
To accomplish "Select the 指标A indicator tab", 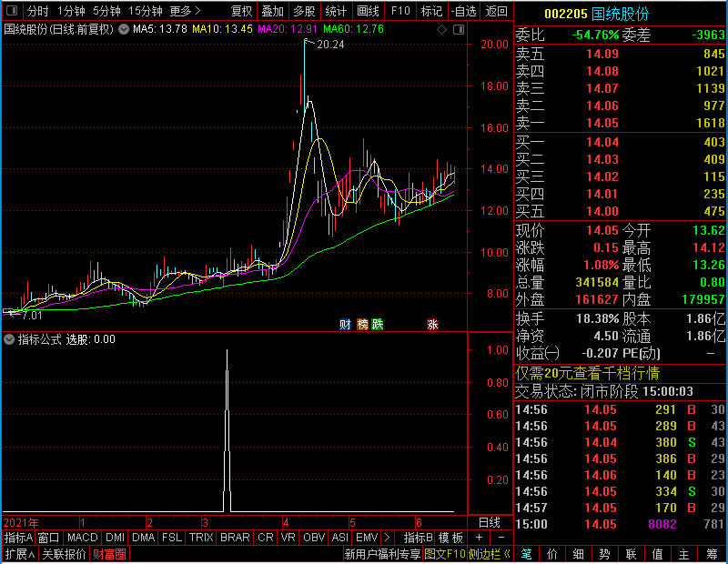I will tap(18, 538).
